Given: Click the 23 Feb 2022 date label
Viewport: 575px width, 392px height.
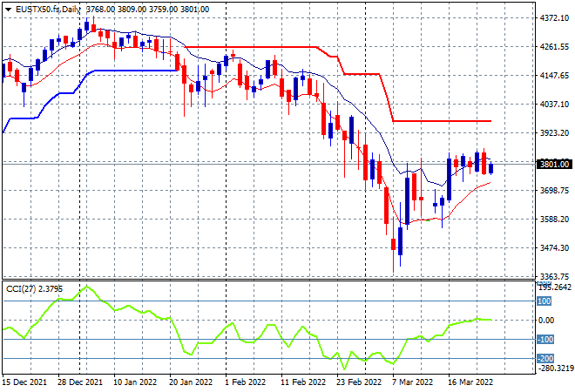Looking at the screenshot, I should 359,382.
